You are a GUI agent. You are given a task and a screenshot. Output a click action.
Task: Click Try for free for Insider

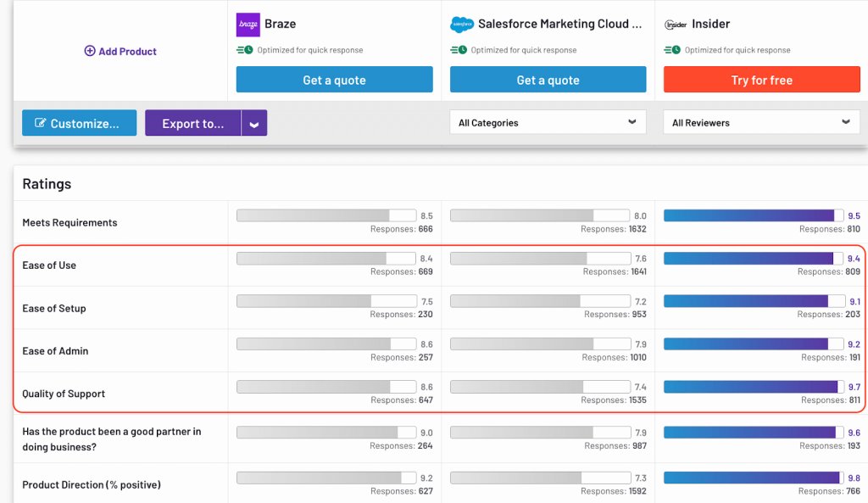761,80
